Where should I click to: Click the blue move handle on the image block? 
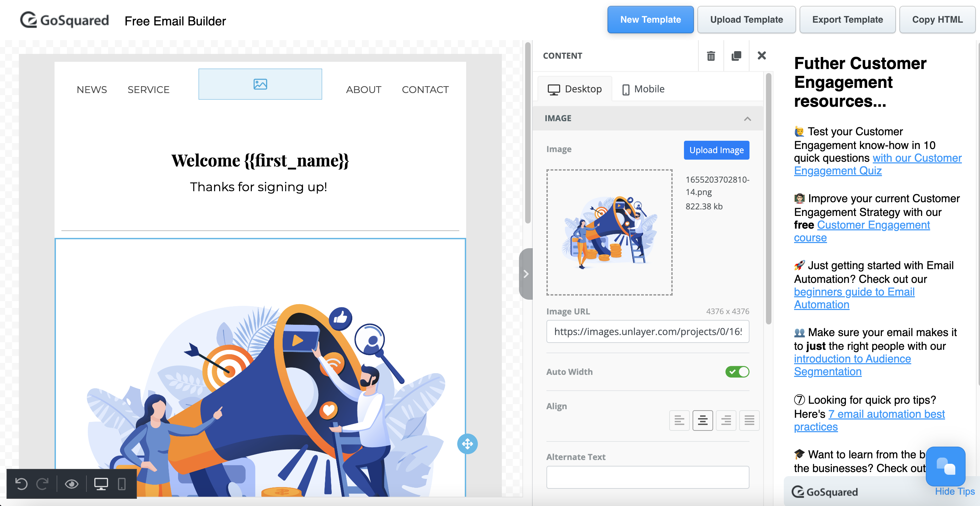pyautogui.click(x=467, y=444)
